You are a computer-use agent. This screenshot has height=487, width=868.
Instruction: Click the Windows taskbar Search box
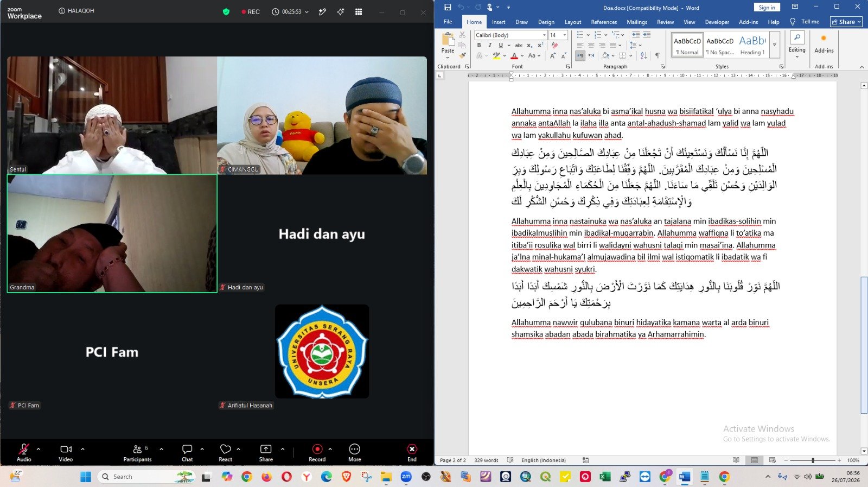146,477
